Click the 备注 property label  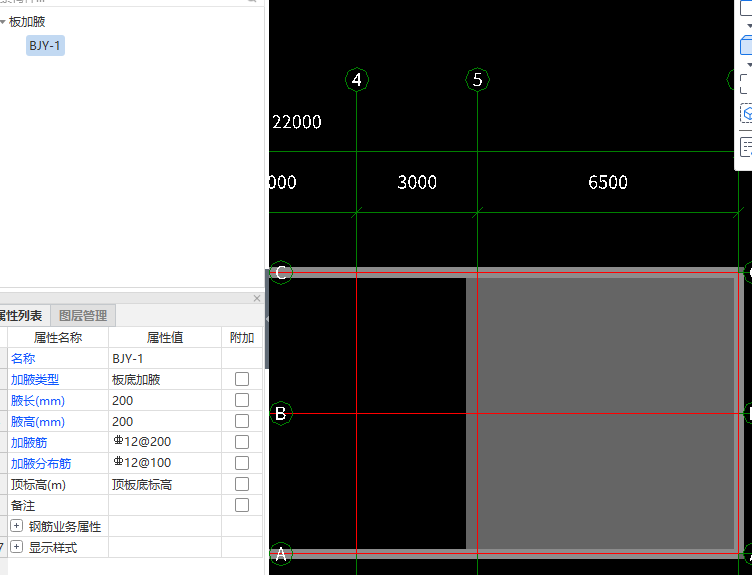coord(23,505)
